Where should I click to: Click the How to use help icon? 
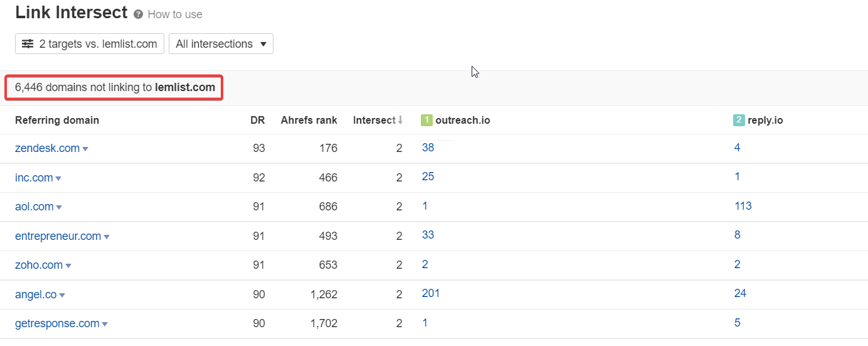click(x=138, y=14)
